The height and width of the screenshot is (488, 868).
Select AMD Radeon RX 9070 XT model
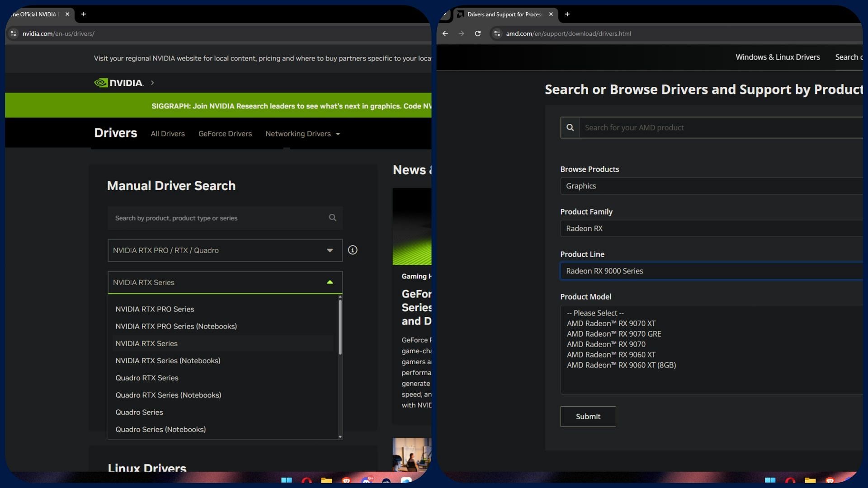pyautogui.click(x=611, y=324)
